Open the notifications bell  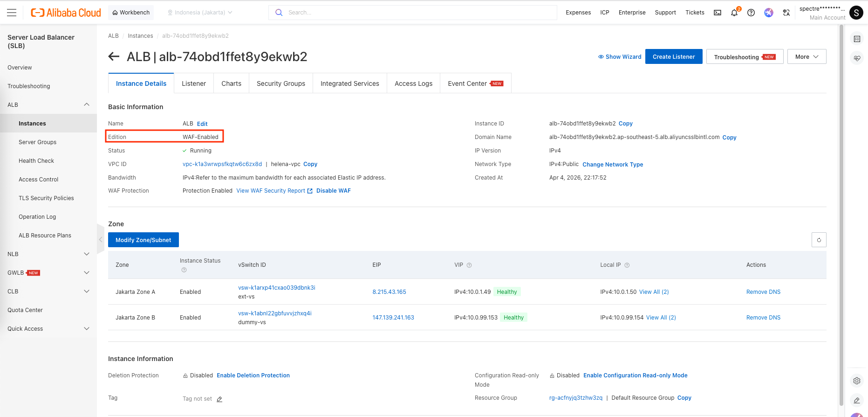(x=734, y=13)
